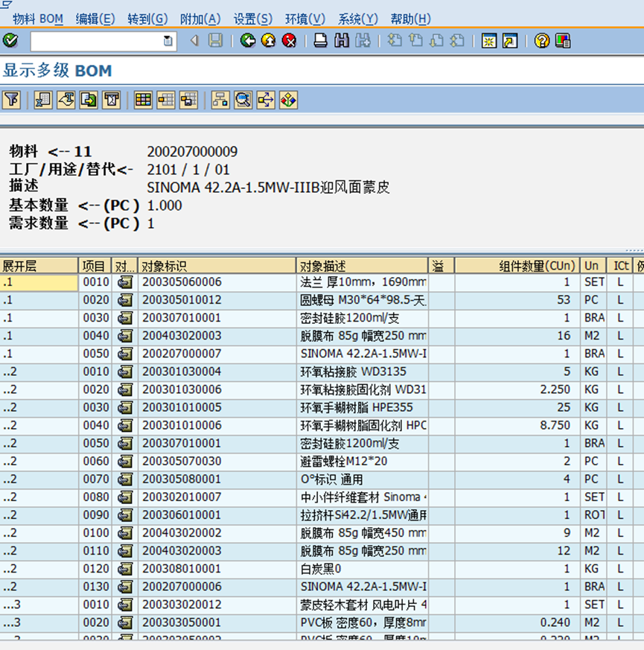
Task: Click the magnifier Detail view icon
Action: 243,100
